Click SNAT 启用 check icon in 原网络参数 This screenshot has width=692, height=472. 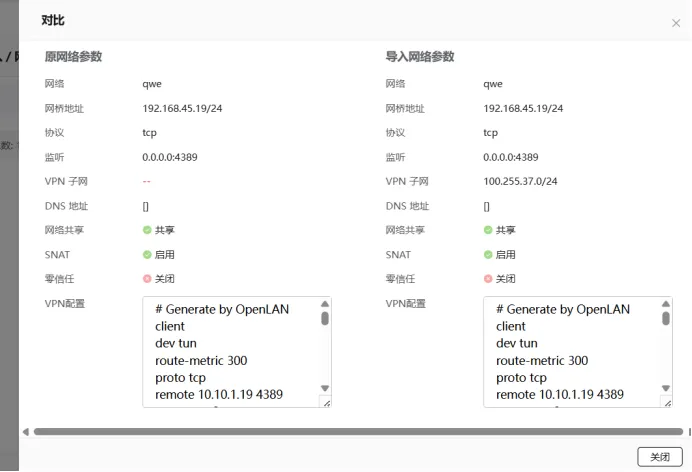coord(147,255)
